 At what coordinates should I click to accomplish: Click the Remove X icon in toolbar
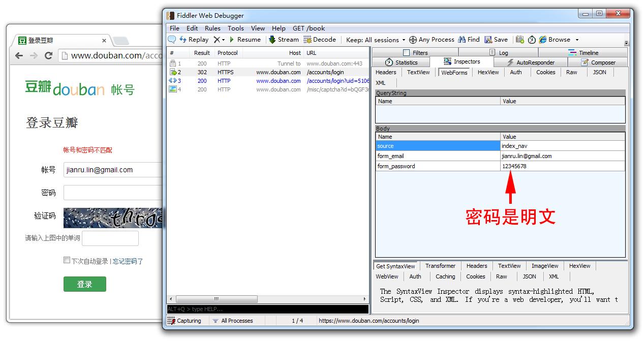pos(217,39)
